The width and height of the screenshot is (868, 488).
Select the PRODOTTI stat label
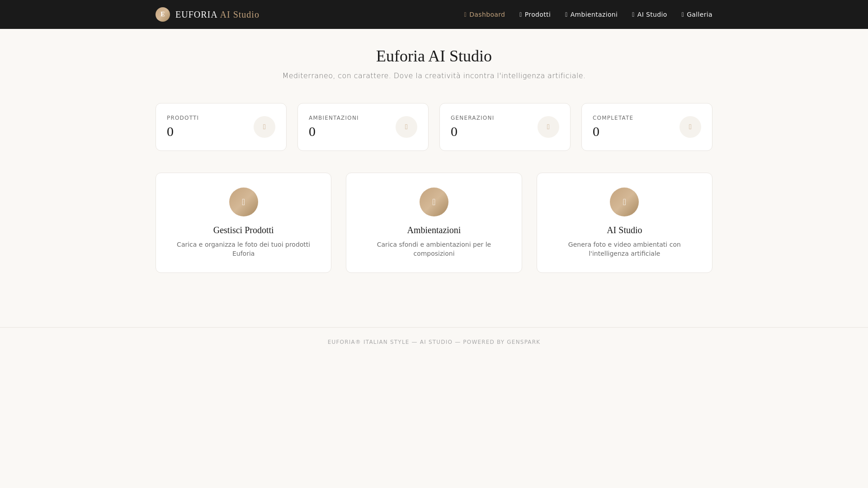(x=183, y=118)
